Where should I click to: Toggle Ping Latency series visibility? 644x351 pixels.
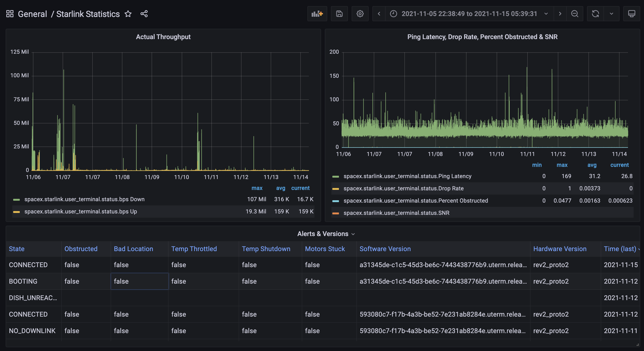click(407, 176)
